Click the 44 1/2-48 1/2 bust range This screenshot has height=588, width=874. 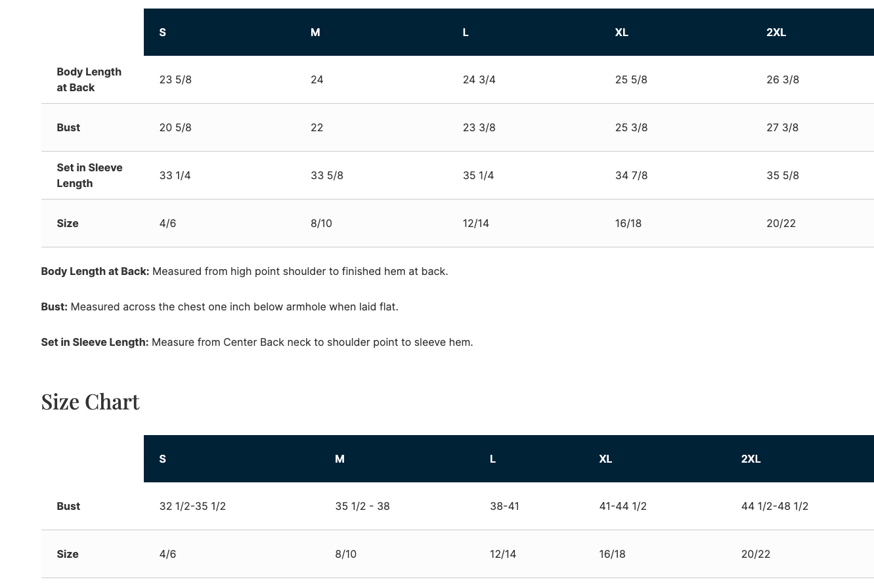click(775, 506)
